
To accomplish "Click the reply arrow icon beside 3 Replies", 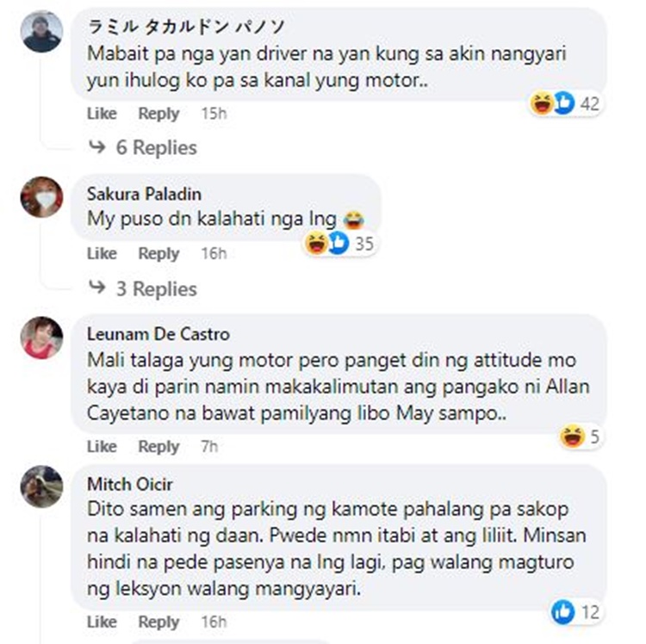I will point(97,287).
